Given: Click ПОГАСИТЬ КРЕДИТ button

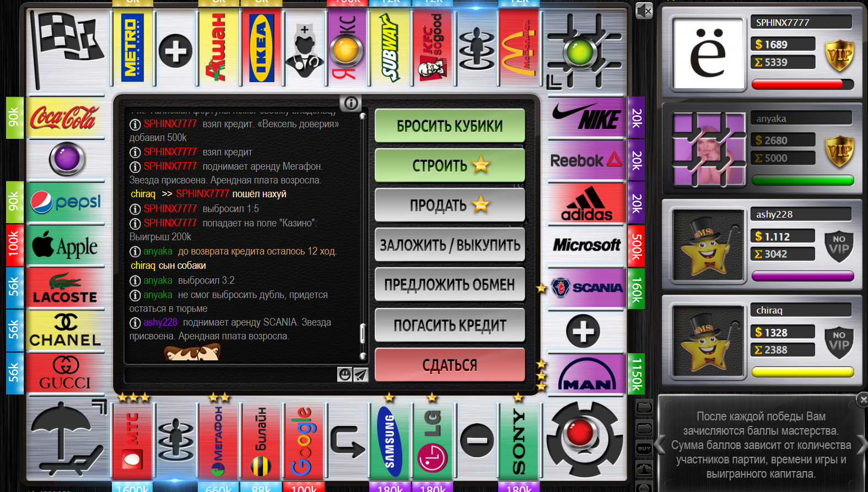Looking at the screenshot, I should [x=450, y=325].
